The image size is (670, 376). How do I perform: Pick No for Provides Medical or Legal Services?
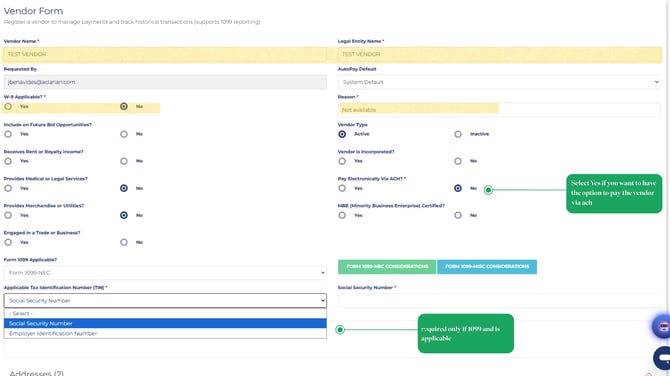pos(124,188)
